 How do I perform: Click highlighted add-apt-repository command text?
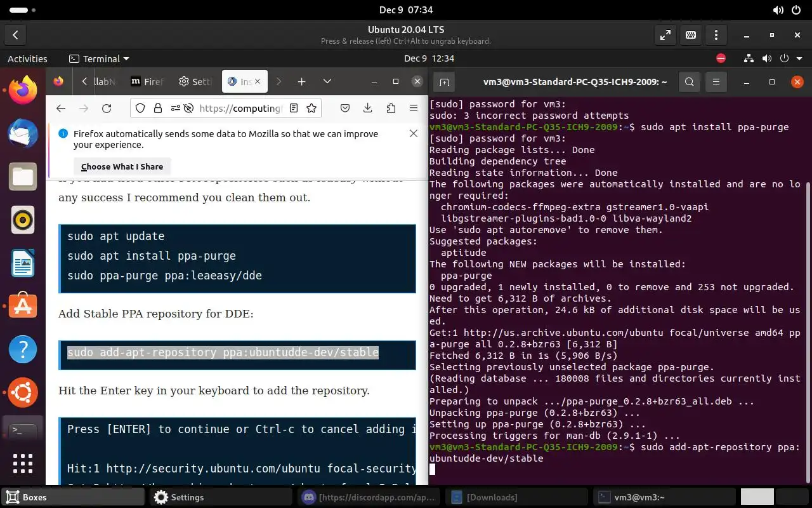pos(223,352)
